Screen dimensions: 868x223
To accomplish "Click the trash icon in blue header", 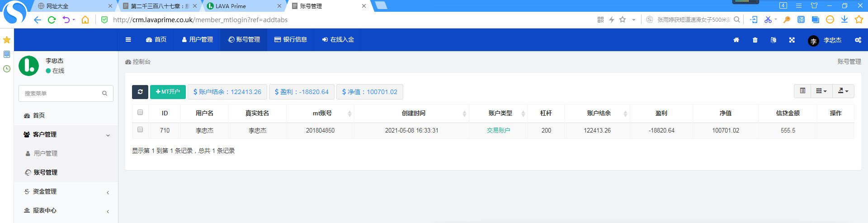I will 755,40.
